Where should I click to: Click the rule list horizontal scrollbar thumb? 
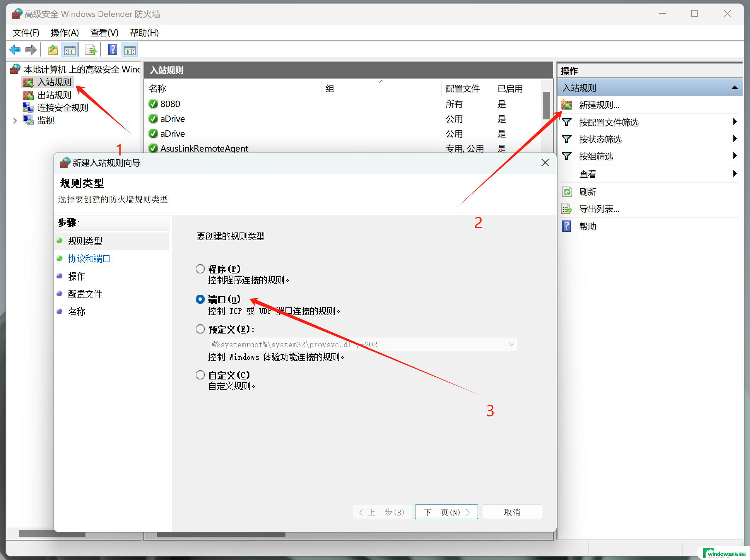(x=221, y=535)
